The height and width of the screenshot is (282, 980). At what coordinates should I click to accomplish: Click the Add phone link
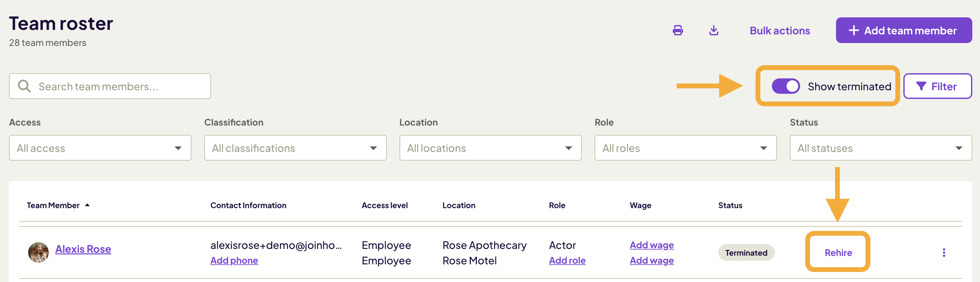point(234,260)
